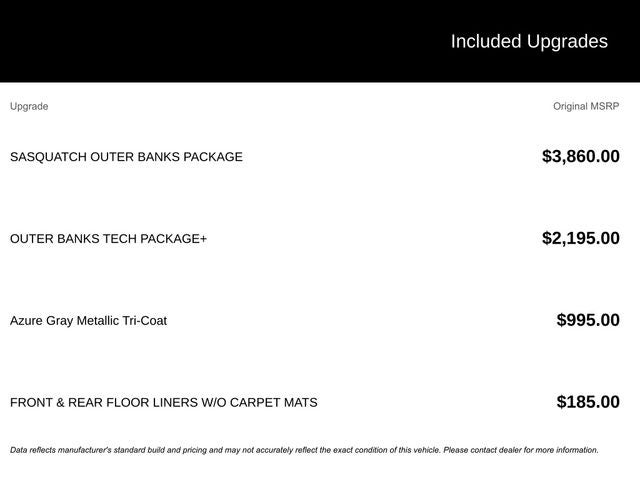Click the Original MSRP column header

point(586,106)
